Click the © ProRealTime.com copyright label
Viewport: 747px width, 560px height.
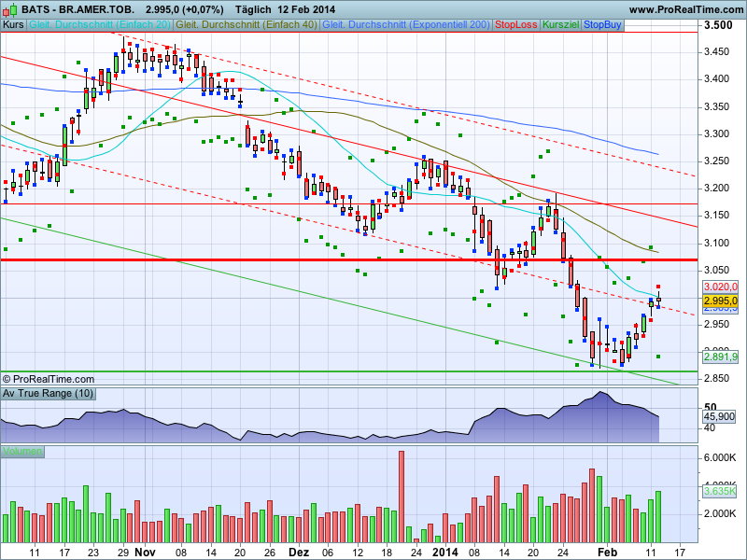(x=49, y=379)
